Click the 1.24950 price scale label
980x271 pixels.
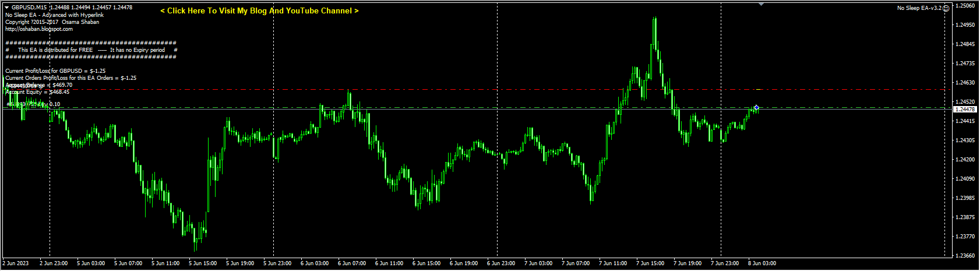[x=965, y=25]
